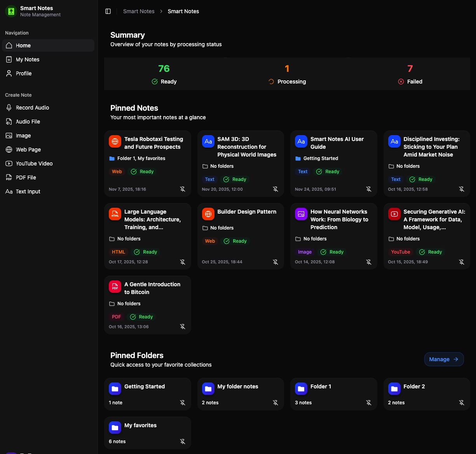The width and height of the screenshot is (476, 454).
Task: Click the globe icon on Builder Design Pattern
Action: (208, 214)
